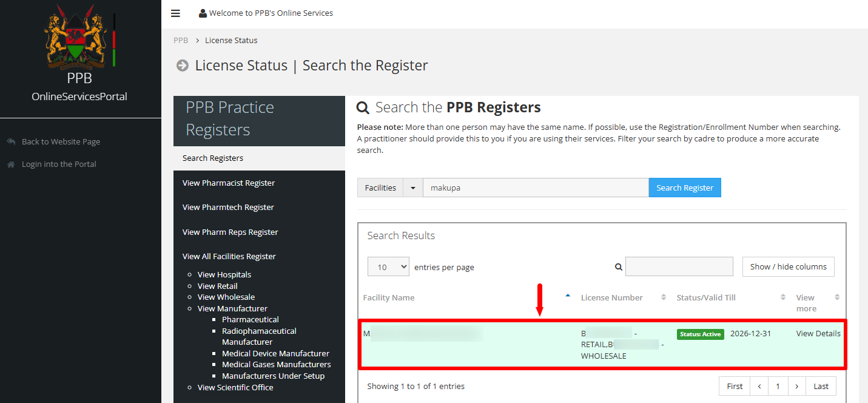Click Back to Website Page link
Image resolution: width=868 pixels, height=403 pixels.
click(x=61, y=141)
